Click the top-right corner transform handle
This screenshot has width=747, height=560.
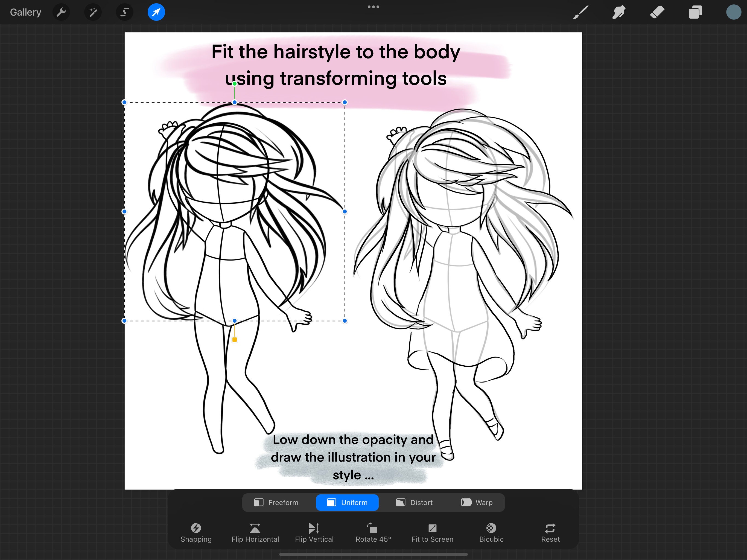point(345,102)
